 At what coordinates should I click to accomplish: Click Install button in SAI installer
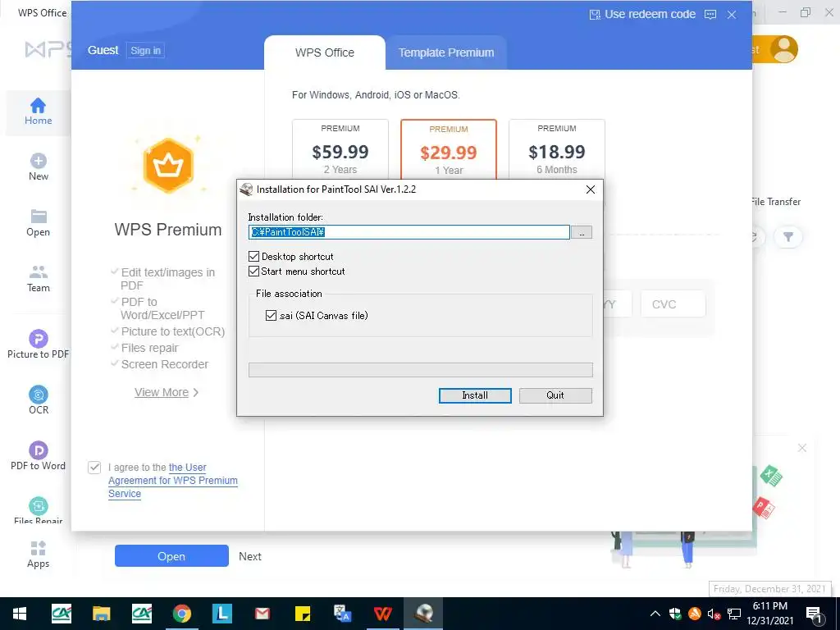pos(475,395)
